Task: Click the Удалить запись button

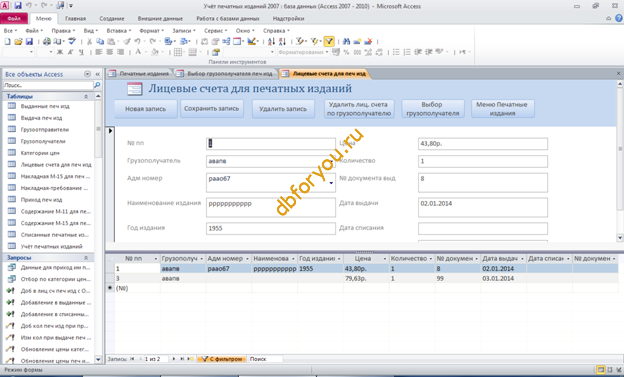Action: point(283,109)
